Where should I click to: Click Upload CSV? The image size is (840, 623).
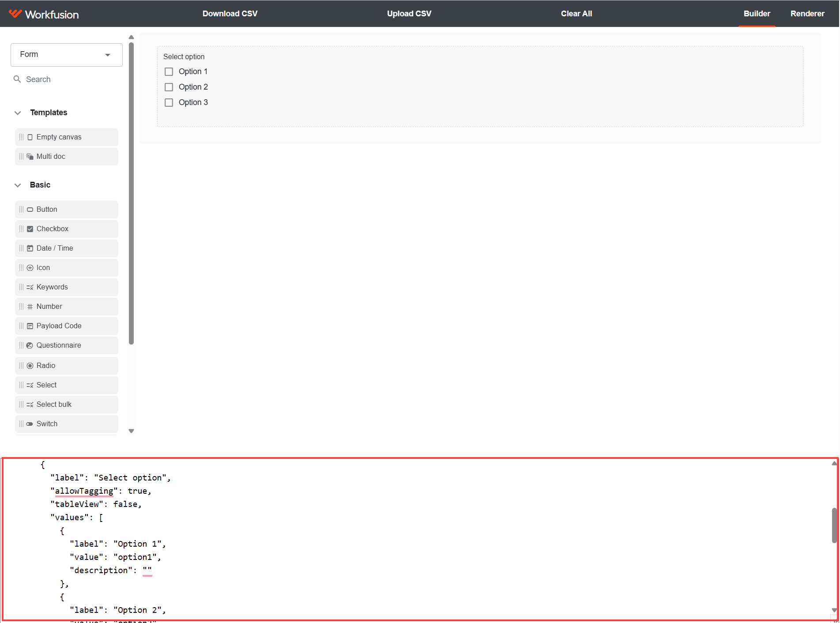click(409, 14)
